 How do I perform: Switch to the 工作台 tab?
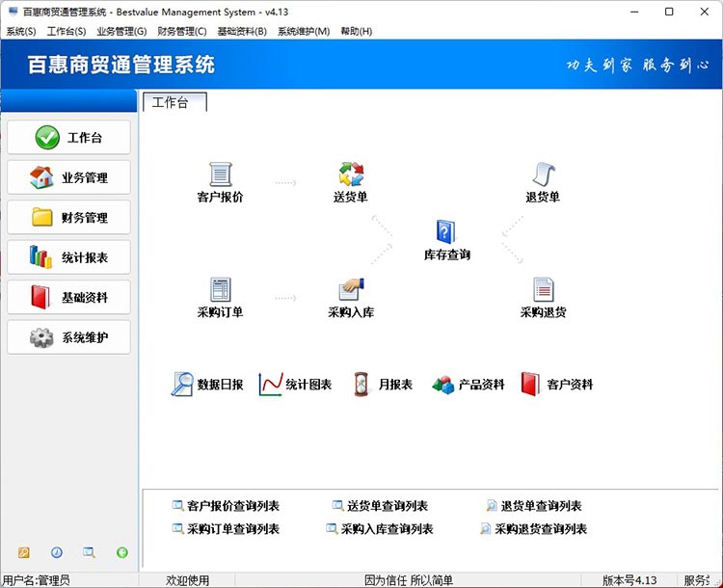174,102
